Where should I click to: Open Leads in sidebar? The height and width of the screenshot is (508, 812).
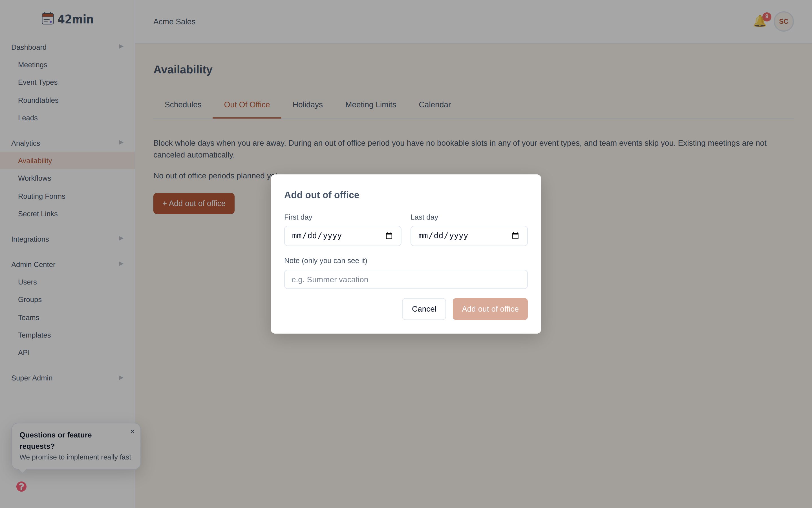(28, 118)
